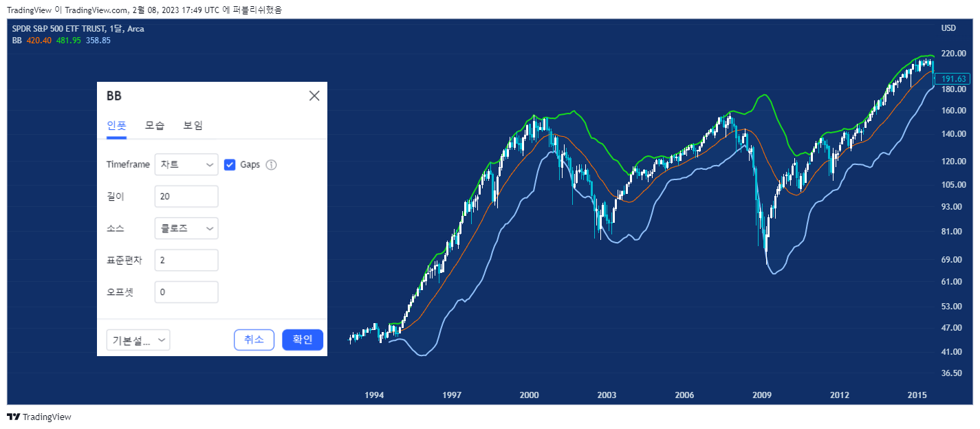Click the USD currency label
The width and height of the screenshot is (980, 429).
pos(948,28)
